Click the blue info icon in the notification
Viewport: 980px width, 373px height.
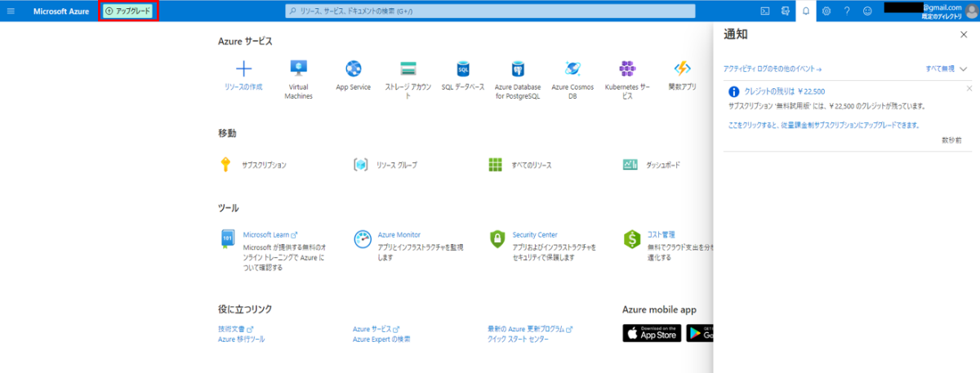pyautogui.click(x=733, y=91)
